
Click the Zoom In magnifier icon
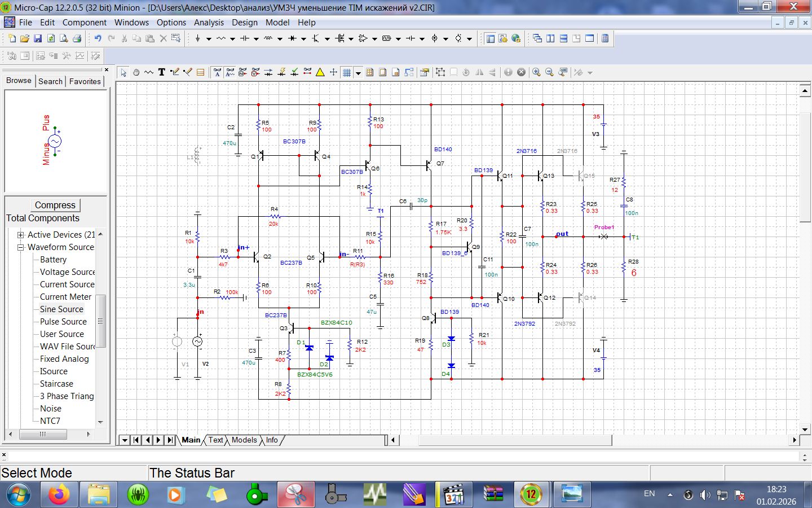tap(536, 72)
